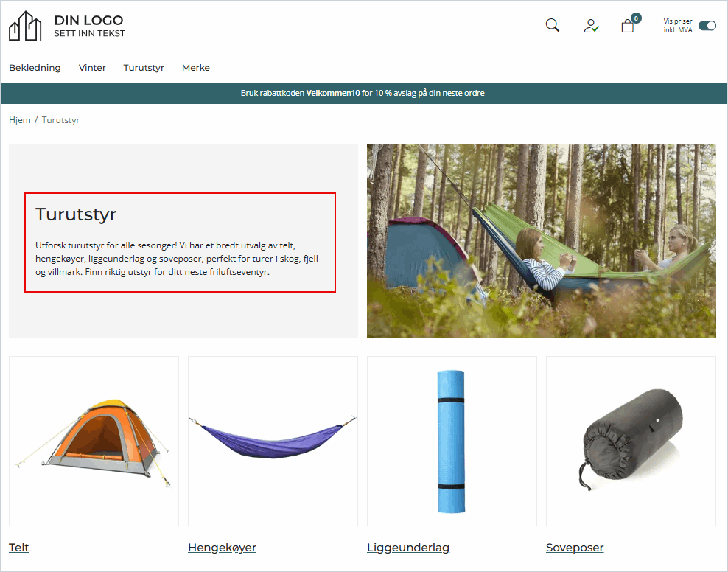728x572 pixels.
Task: Open the shopping bag cart icon
Action: coord(628,27)
